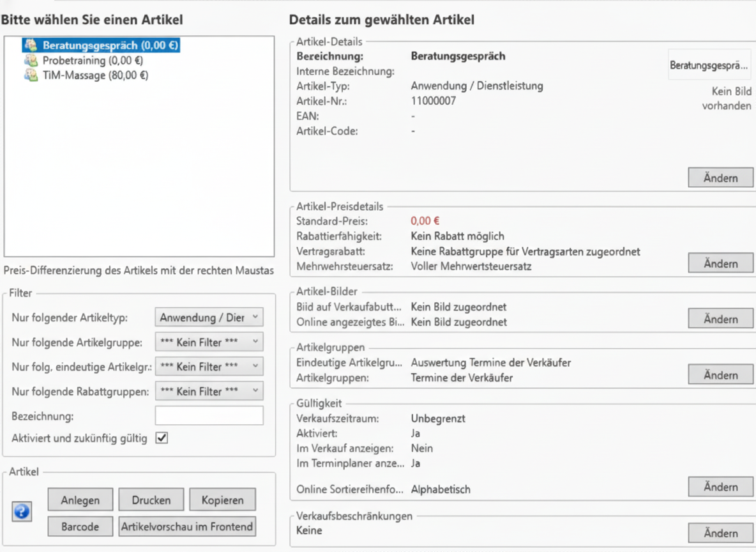
Task: Click Kopieren to duplicate the article
Action: (222, 500)
